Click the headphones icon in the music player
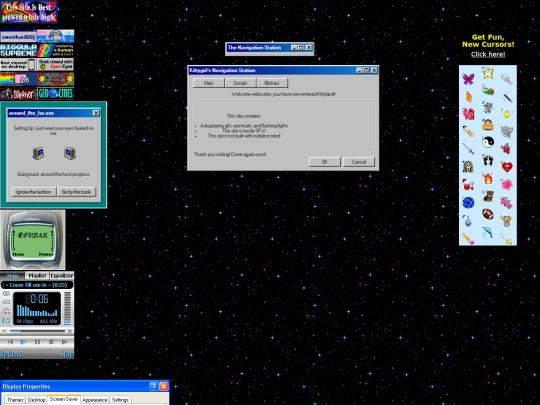Image resolution: width=540 pixels, height=405 pixels. 6,312
